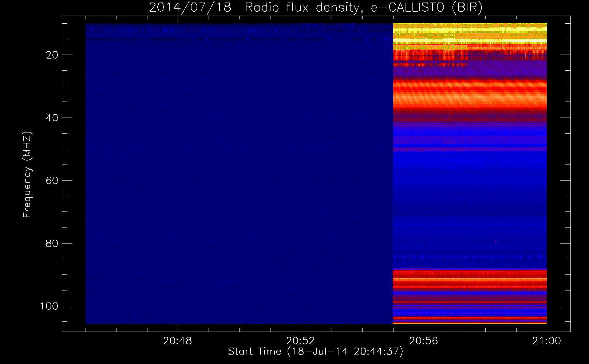589x364 pixels.
Task: Select the 20:52 time tick label
Action: pyautogui.click(x=300, y=341)
